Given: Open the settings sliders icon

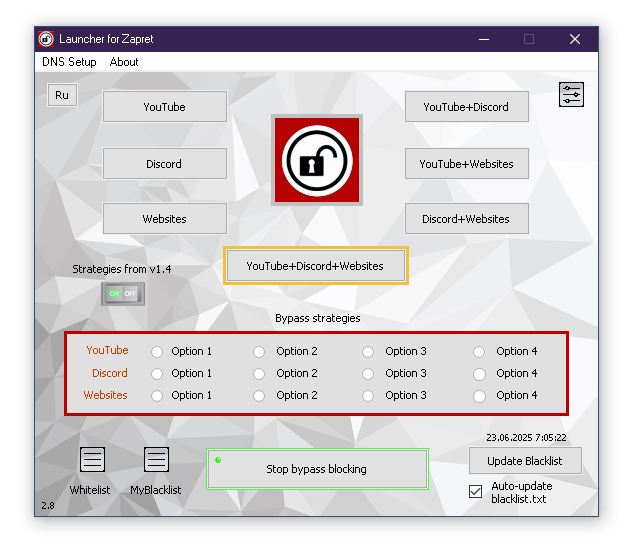Looking at the screenshot, I should tap(571, 94).
